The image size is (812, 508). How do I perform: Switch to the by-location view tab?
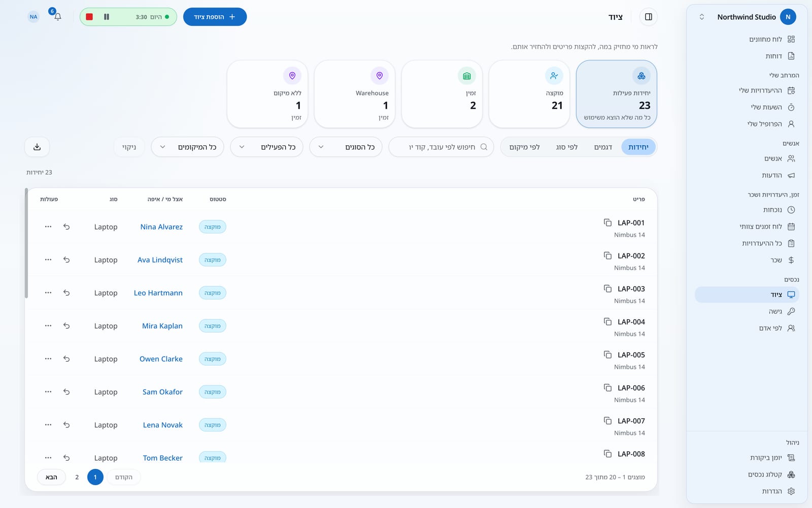pos(525,147)
